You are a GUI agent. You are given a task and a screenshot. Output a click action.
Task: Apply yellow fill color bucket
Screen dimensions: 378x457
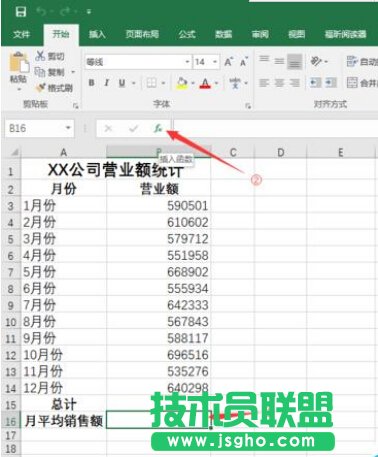click(182, 83)
